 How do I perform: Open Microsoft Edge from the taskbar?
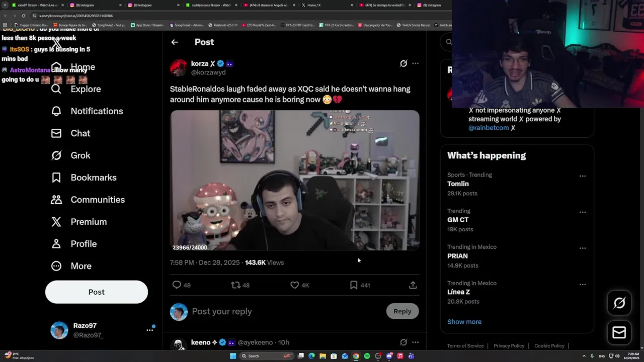tap(311, 356)
